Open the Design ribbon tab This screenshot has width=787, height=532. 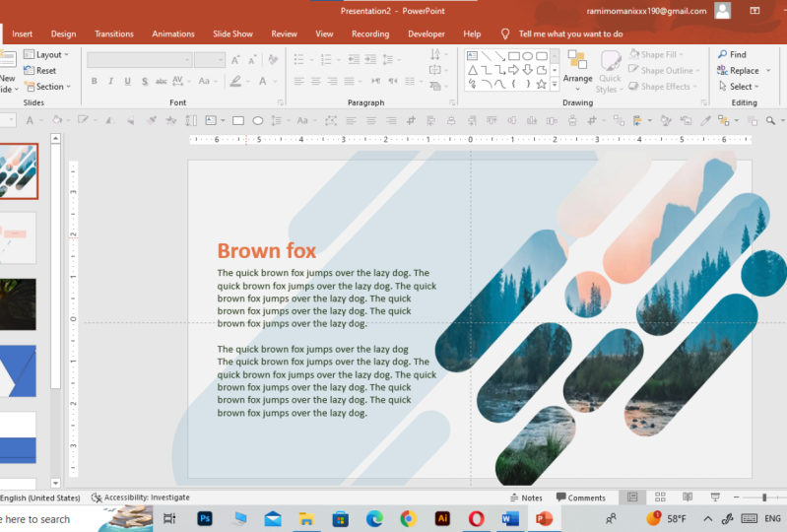[x=63, y=34]
